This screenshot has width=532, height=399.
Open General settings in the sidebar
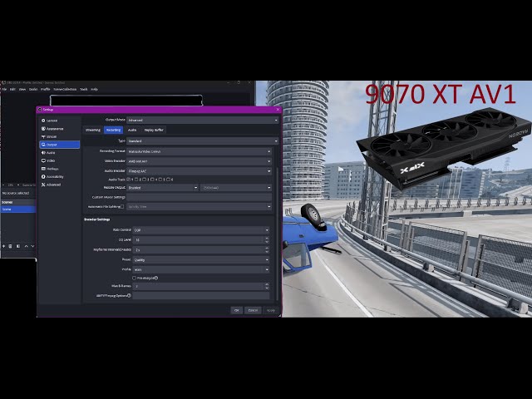click(x=59, y=121)
